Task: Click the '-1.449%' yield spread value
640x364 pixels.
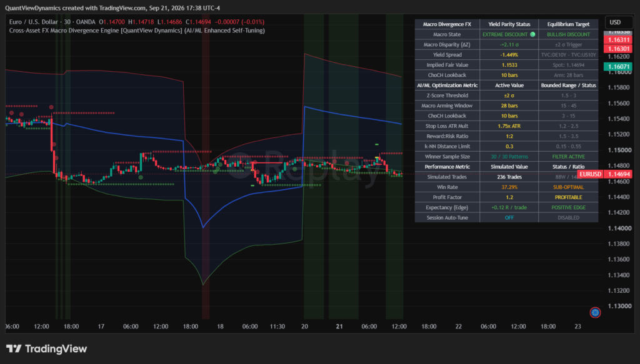Action: tap(509, 54)
